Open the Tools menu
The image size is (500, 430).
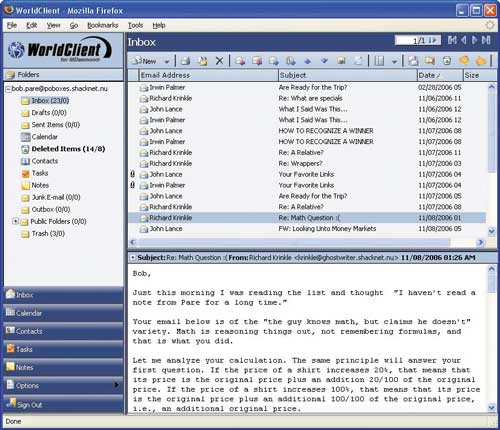(x=135, y=25)
